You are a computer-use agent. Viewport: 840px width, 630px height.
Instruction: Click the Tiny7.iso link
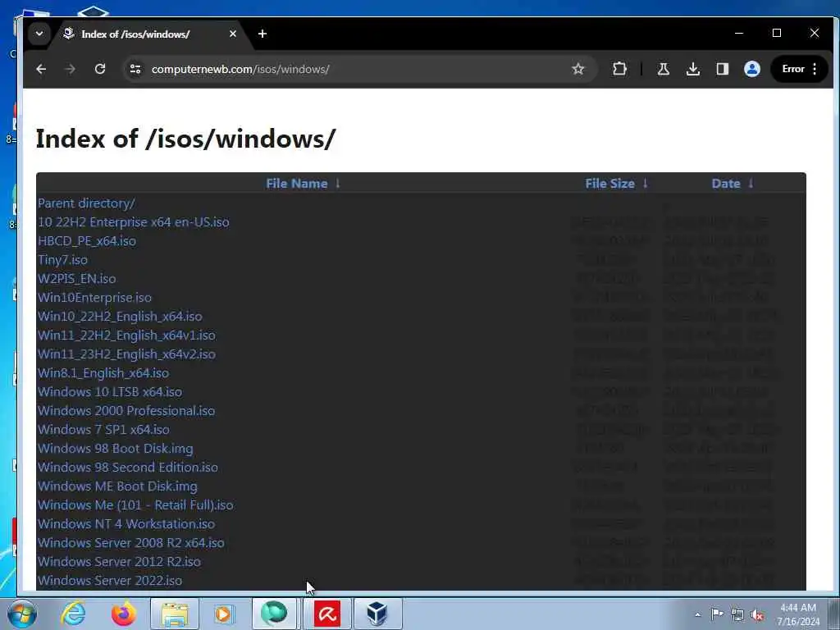62,260
